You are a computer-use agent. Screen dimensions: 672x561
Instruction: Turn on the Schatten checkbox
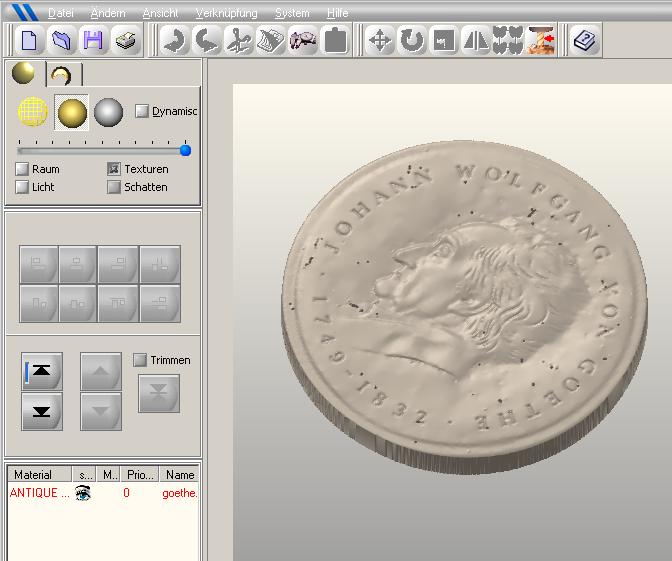click(114, 187)
